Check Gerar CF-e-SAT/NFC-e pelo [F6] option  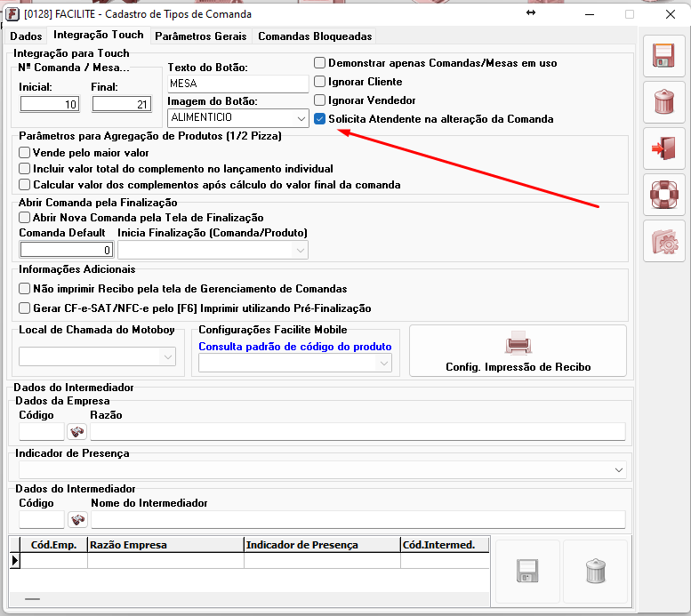click(25, 308)
